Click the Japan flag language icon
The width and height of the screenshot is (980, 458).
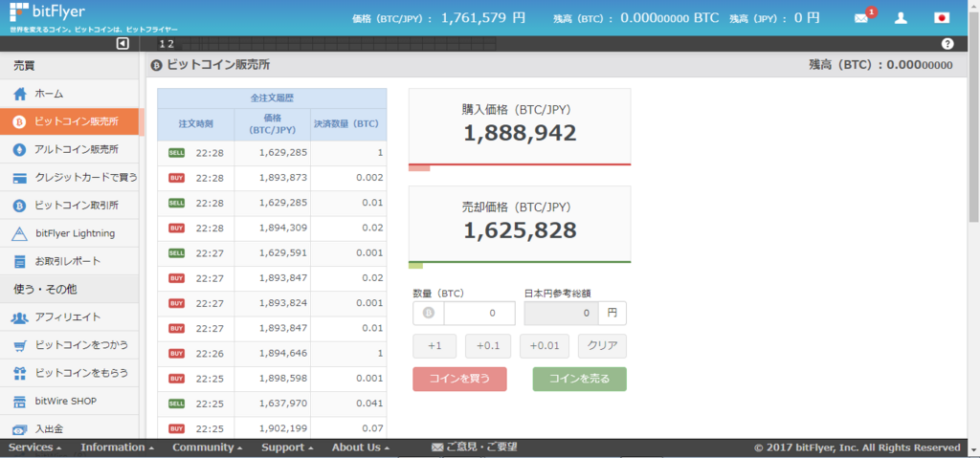click(942, 18)
